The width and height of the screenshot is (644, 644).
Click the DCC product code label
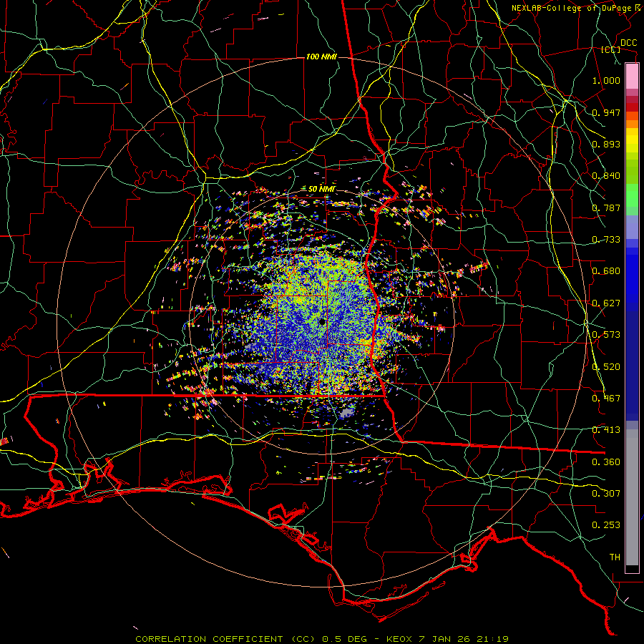(628, 43)
